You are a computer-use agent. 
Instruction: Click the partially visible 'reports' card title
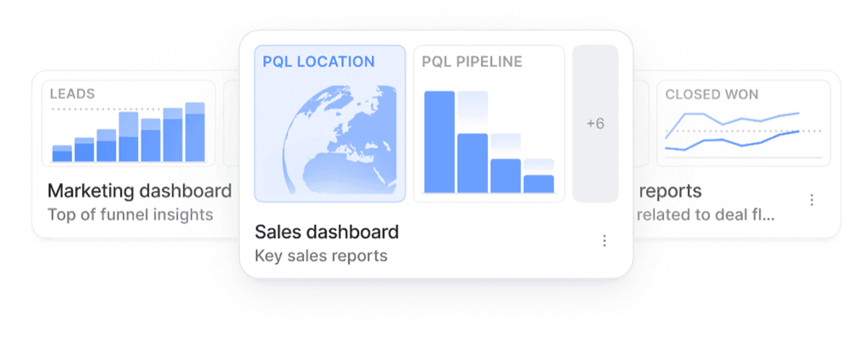[x=670, y=191]
